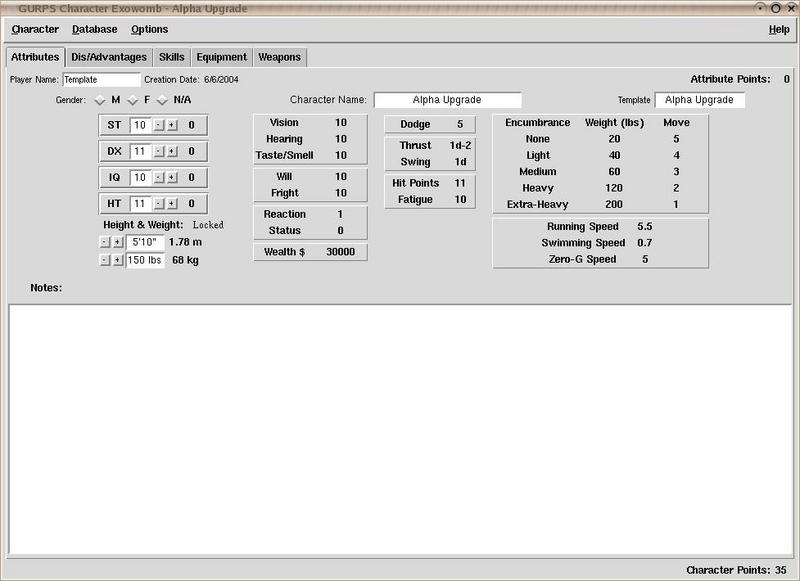Image resolution: width=800 pixels, height=581 pixels.
Task: Click the Medium encumbrance row label
Action: click(538, 172)
